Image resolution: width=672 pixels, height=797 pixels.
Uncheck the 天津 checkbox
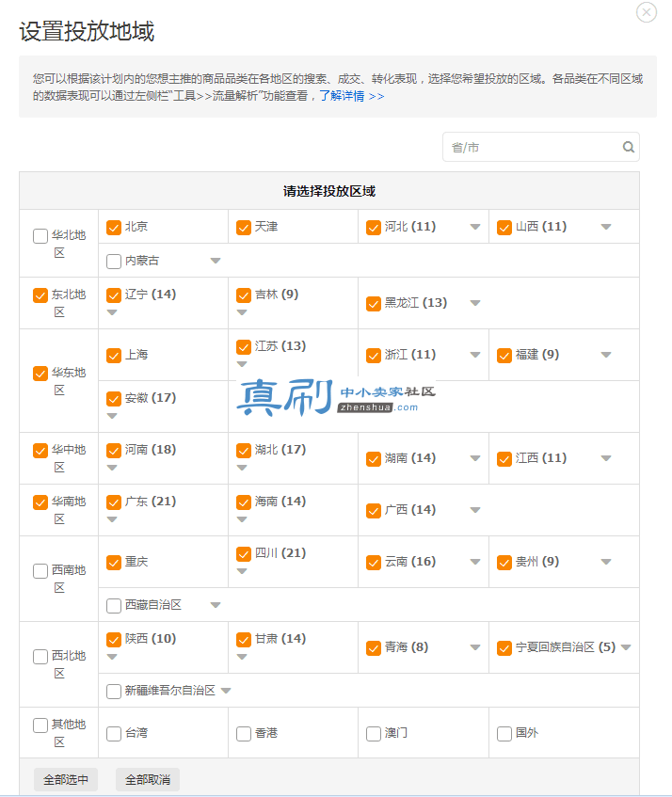(x=244, y=227)
